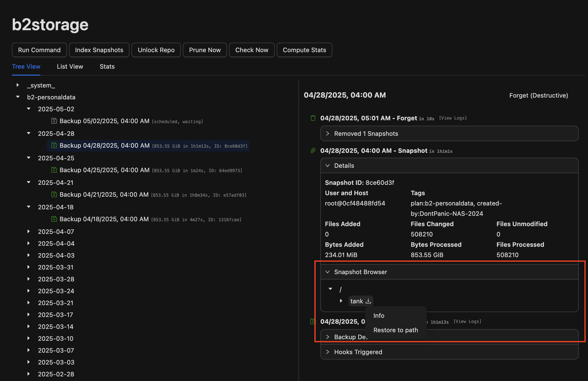588x381 pixels.
Task: Collapse the b2-personaldata plan node
Action: coord(18,97)
